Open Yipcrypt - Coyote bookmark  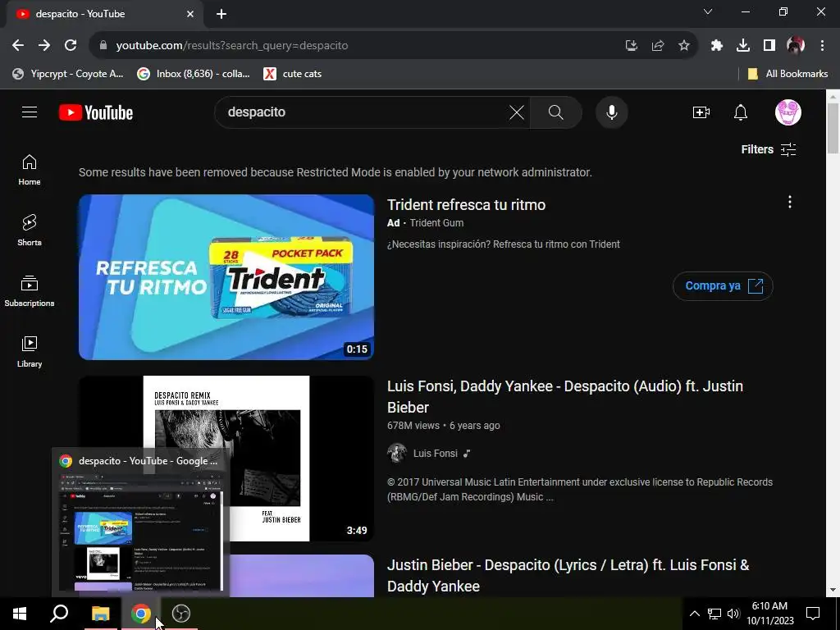[68, 74]
